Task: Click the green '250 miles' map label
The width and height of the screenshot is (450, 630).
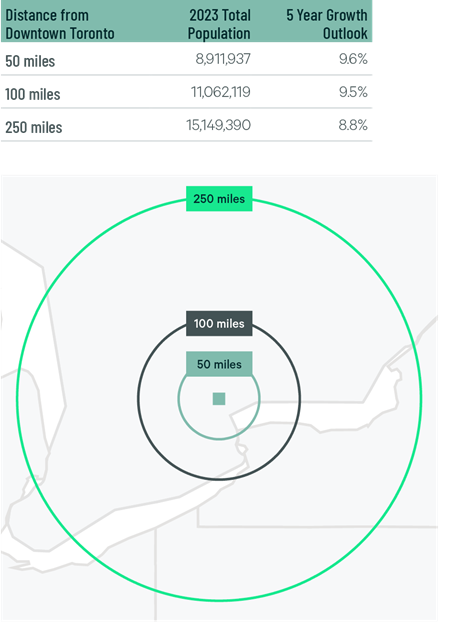Action: click(x=219, y=198)
